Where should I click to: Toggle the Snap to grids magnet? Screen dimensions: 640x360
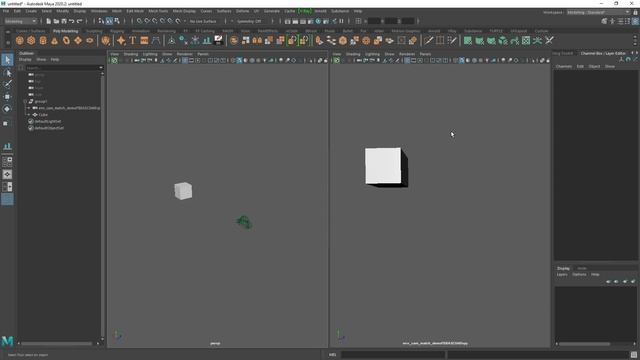click(139, 21)
